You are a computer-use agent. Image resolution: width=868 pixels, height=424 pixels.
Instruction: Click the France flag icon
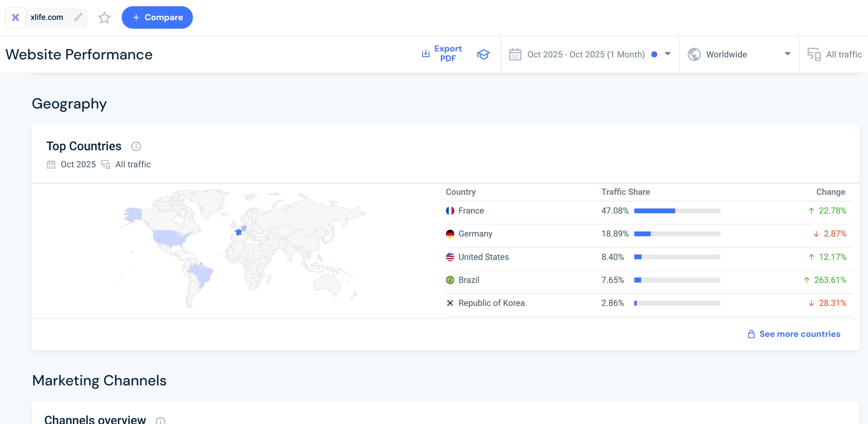pos(450,211)
